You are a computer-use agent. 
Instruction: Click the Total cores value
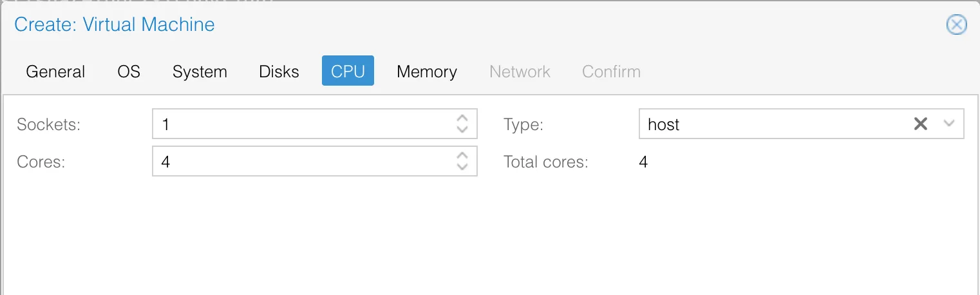(x=643, y=162)
